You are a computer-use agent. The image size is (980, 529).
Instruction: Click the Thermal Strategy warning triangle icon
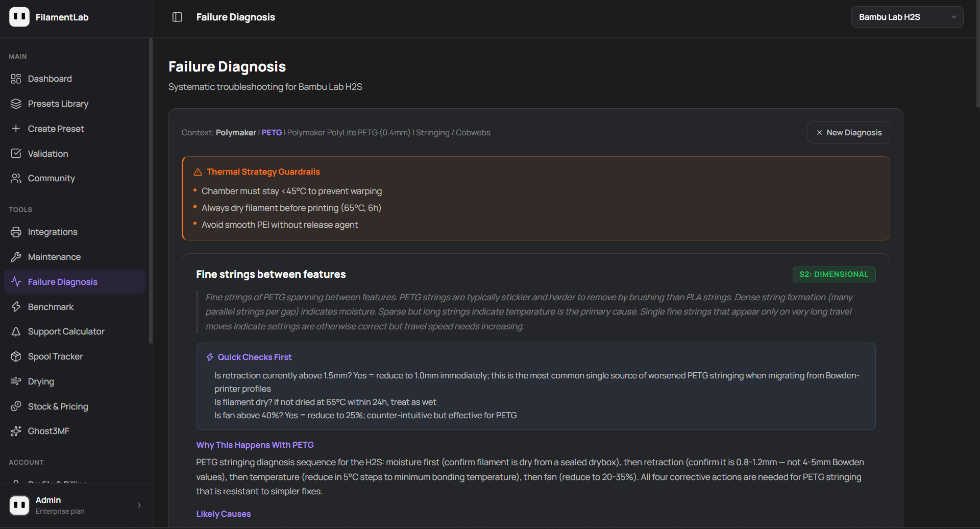(198, 172)
